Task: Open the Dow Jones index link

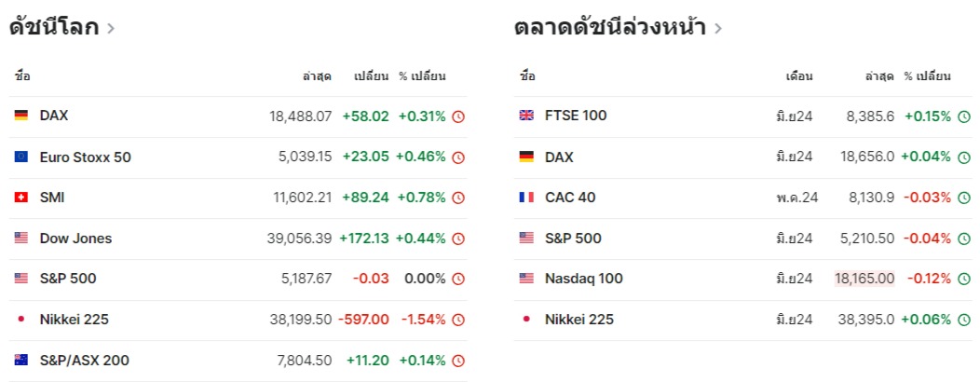Action: pos(75,239)
